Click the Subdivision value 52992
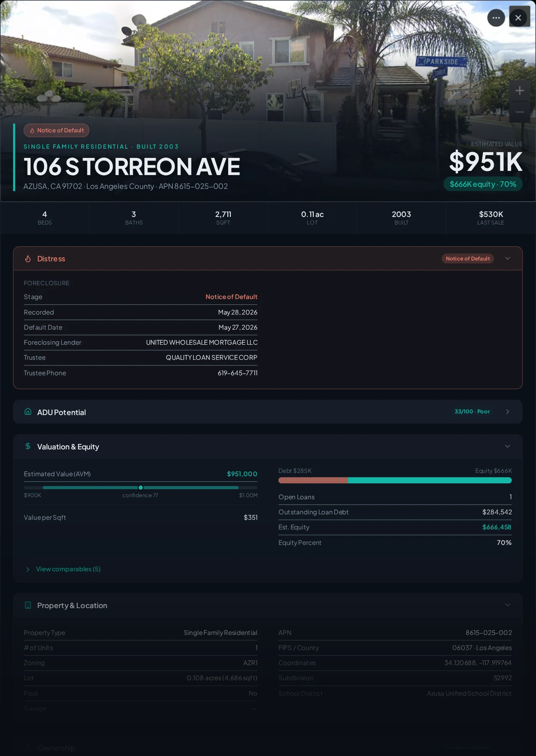 (503, 678)
